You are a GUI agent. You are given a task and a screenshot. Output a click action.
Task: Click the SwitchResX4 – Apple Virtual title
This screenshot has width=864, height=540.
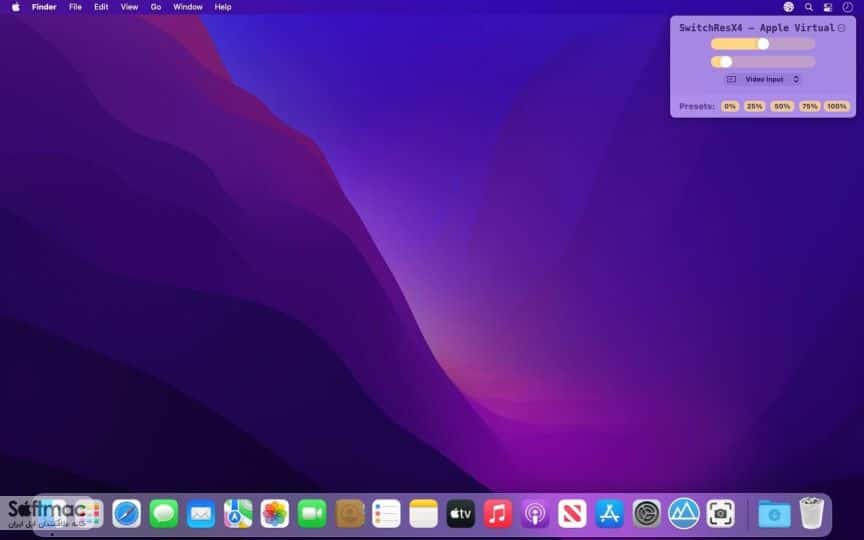pyautogui.click(x=757, y=28)
